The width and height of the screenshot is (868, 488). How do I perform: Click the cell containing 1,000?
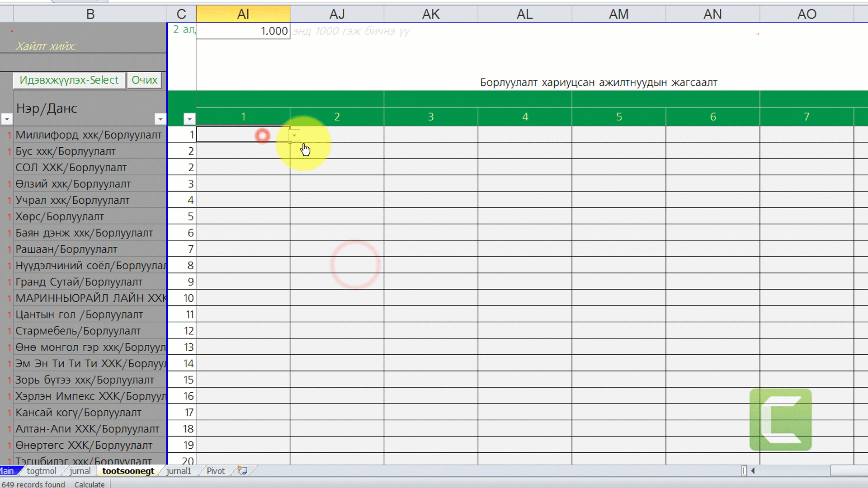(x=243, y=31)
